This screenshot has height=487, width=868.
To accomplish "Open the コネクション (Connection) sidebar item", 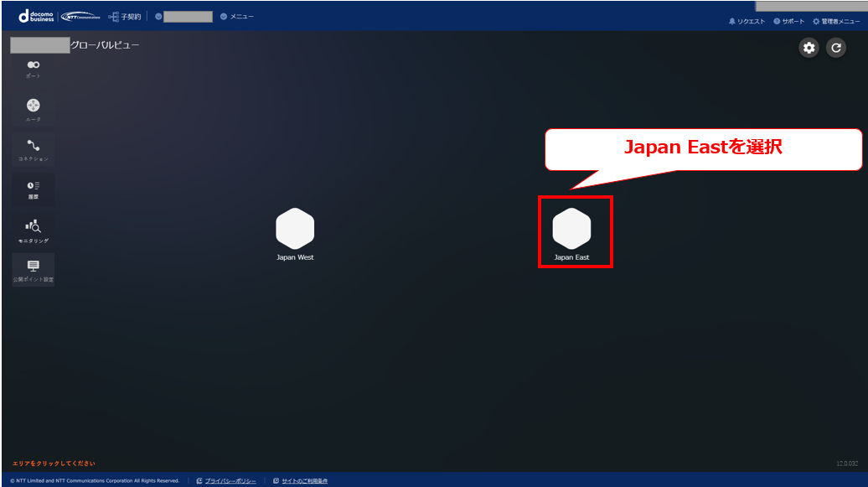I will tap(34, 149).
